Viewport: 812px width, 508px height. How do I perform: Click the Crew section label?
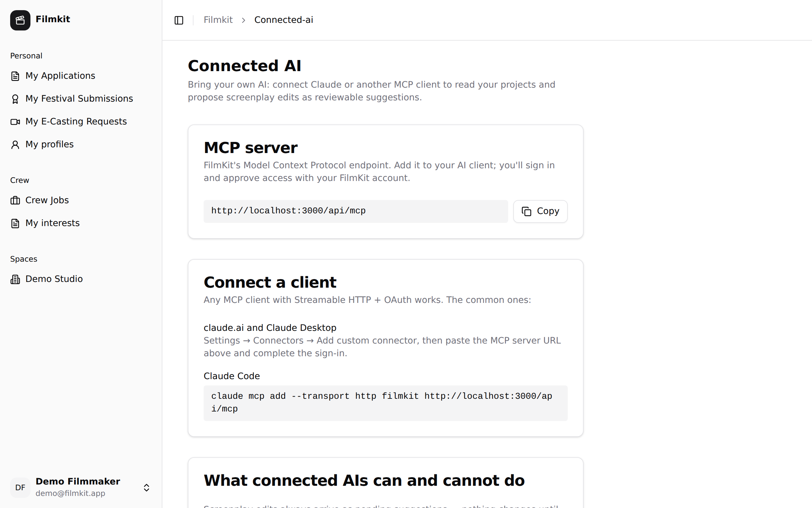coord(19,180)
